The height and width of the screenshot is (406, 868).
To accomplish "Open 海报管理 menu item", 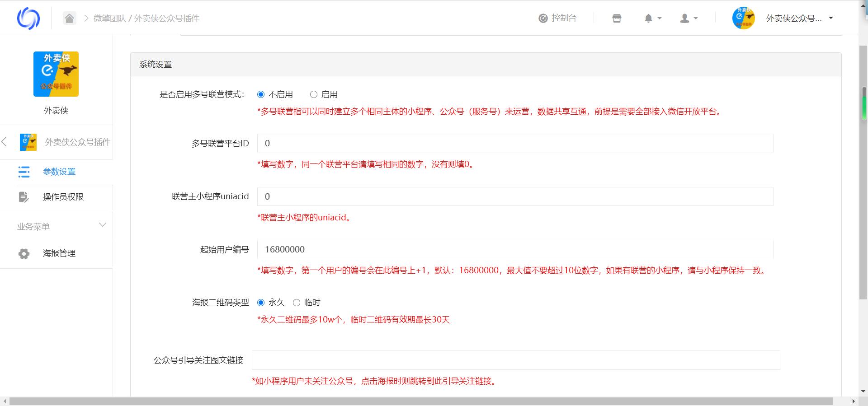I will pos(59,253).
